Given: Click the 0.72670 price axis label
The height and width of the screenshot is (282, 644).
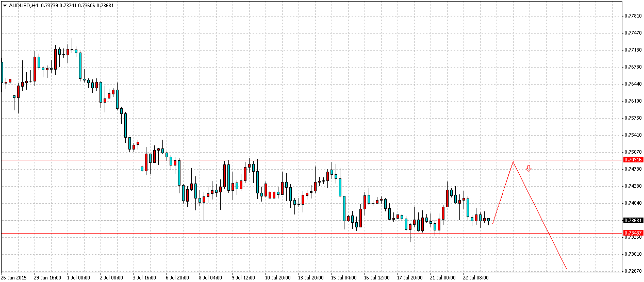Looking at the screenshot, I should click(632, 271).
